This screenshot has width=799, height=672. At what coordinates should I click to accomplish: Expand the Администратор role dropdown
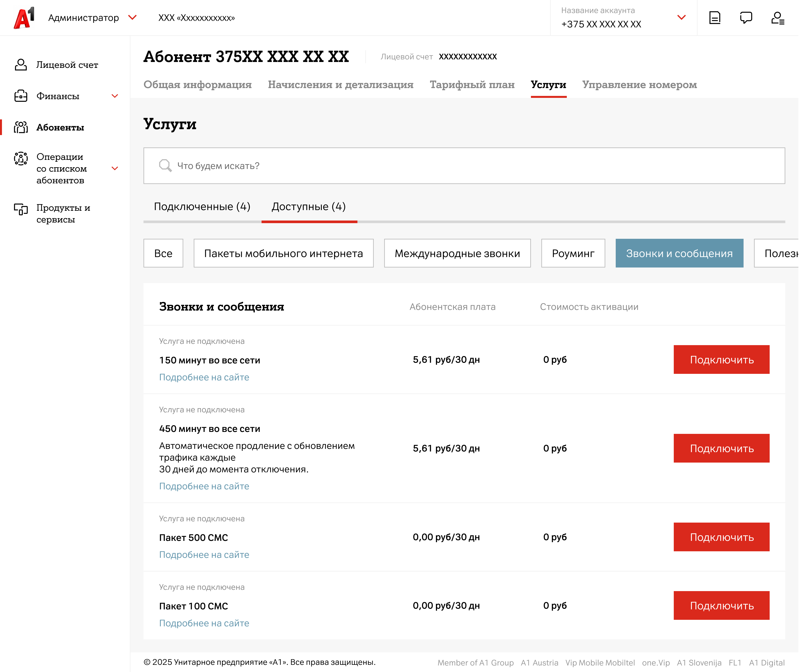point(133,18)
